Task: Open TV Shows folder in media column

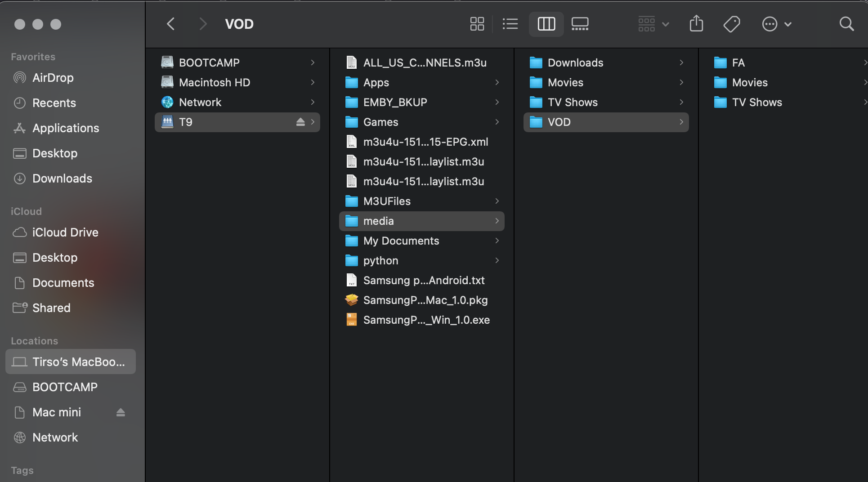Action: pyautogui.click(x=606, y=102)
